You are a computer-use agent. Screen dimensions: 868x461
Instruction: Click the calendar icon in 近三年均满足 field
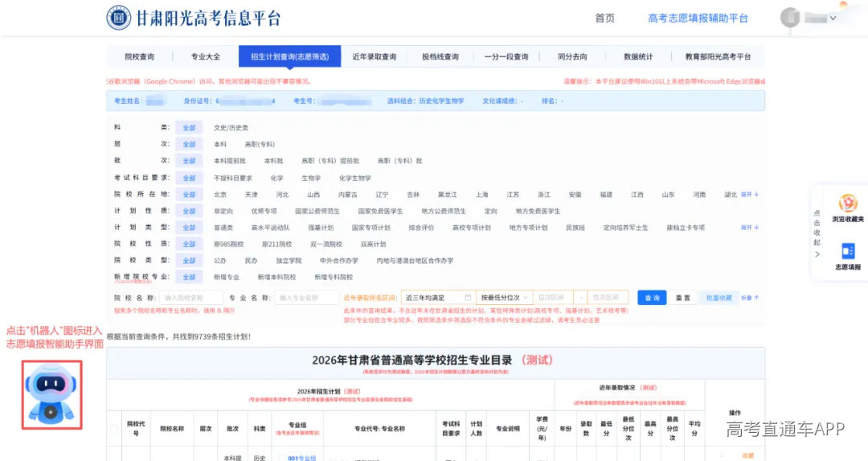pos(468,298)
